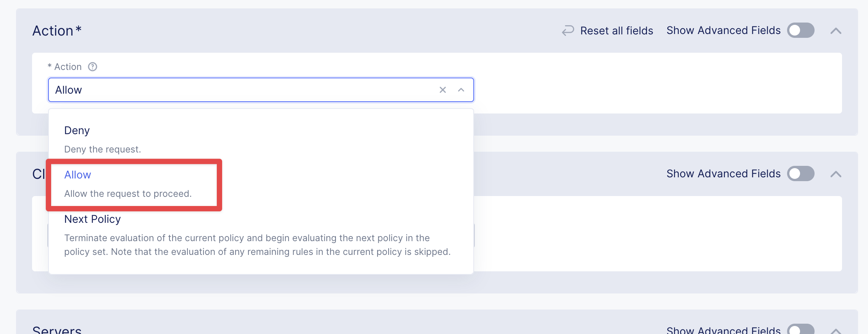Collapse the Servers section using its chevron

(x=836, y=330)
